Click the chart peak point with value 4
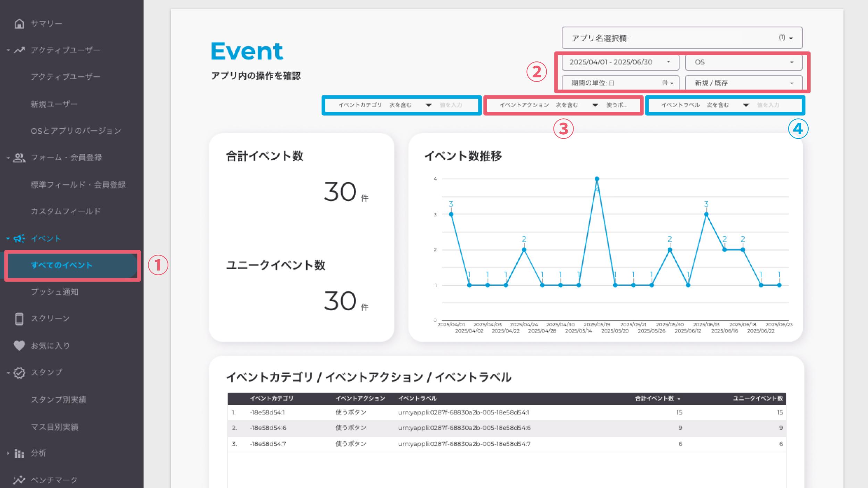 597,179
